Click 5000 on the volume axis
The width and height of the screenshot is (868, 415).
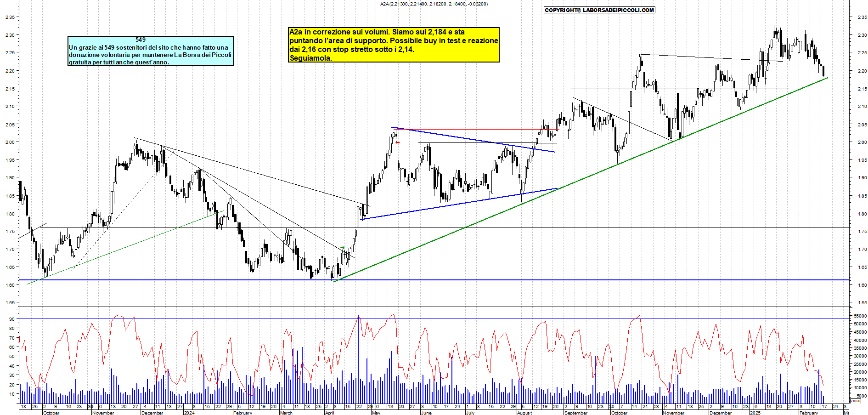(862, 396)
